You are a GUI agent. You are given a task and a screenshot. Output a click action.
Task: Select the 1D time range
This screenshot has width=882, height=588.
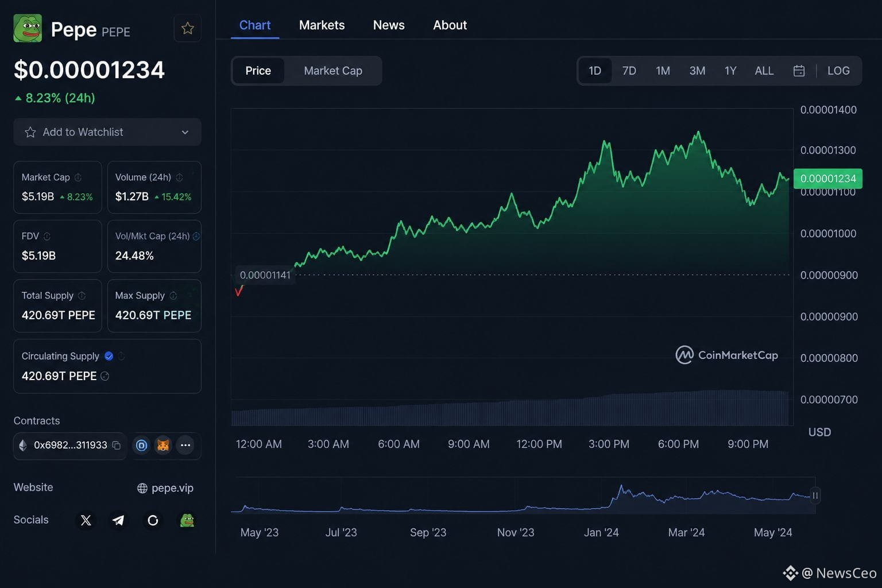tap(595, 71)
